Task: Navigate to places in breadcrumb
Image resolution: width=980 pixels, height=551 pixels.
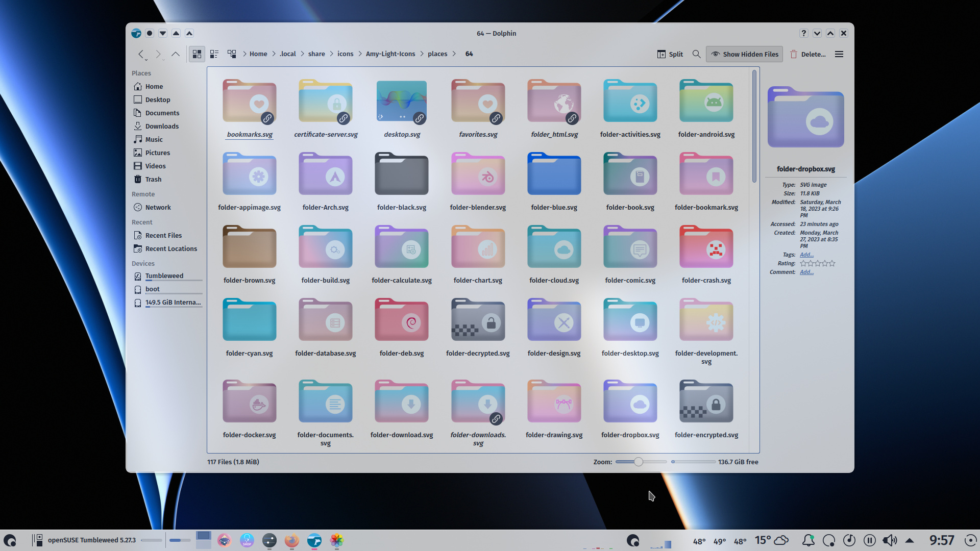Action: coord(437,54)
